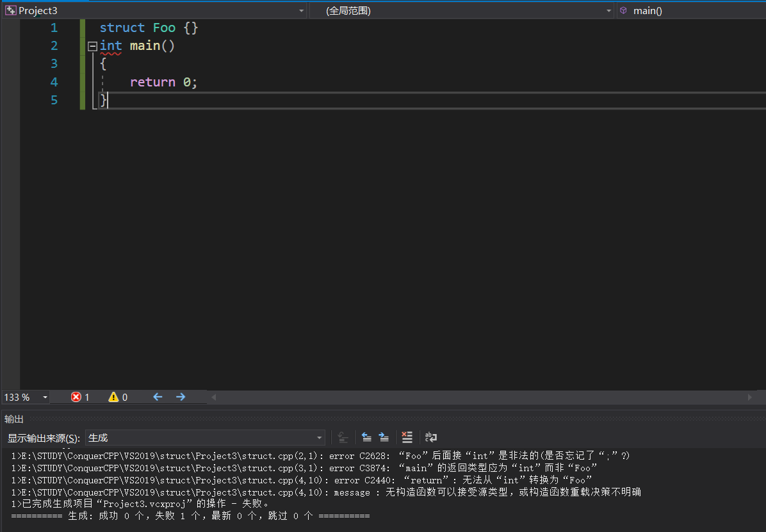Click the return 0 line in editor
The height and width of the screenshot is (532, 766).
[163, 82]
